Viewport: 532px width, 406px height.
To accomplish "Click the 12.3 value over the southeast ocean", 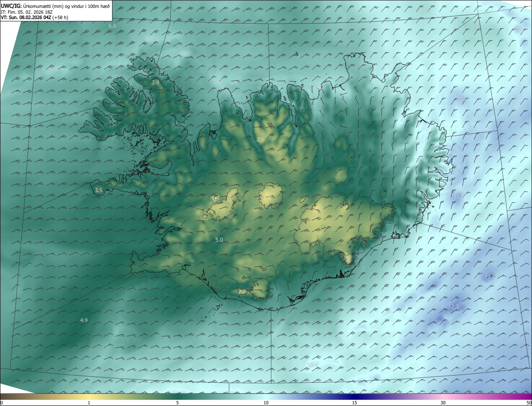I will (453, 307).
